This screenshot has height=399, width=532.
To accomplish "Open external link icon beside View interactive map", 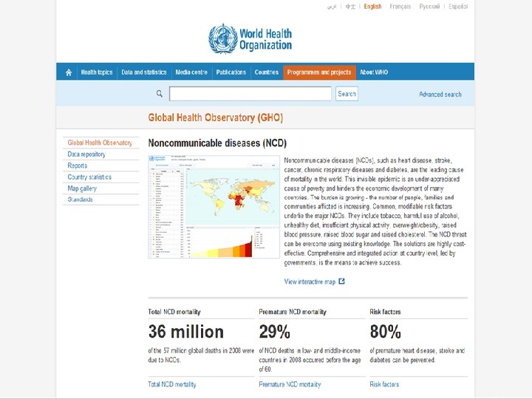I will [x=341, y=282].
